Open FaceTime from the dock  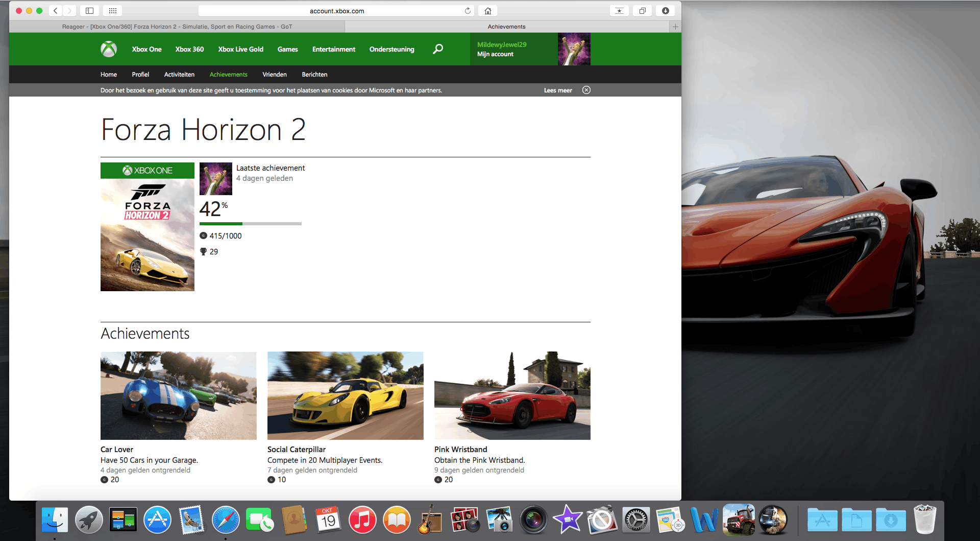pyautogui.click(x=260, y=520)
